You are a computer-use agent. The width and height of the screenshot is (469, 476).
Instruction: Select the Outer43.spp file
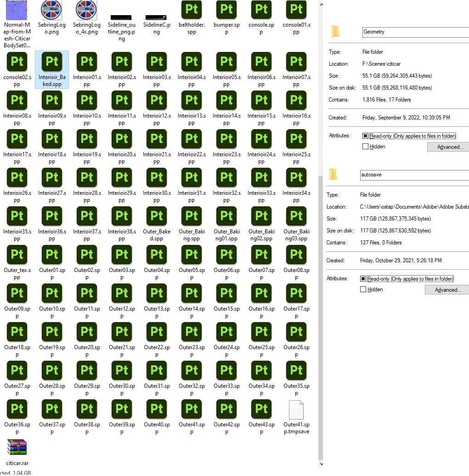[261, 416]
